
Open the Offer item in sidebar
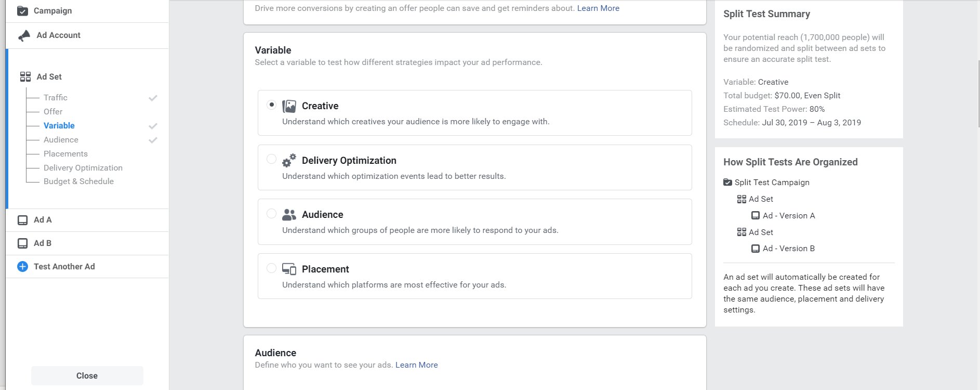click(x=53, y=112)
